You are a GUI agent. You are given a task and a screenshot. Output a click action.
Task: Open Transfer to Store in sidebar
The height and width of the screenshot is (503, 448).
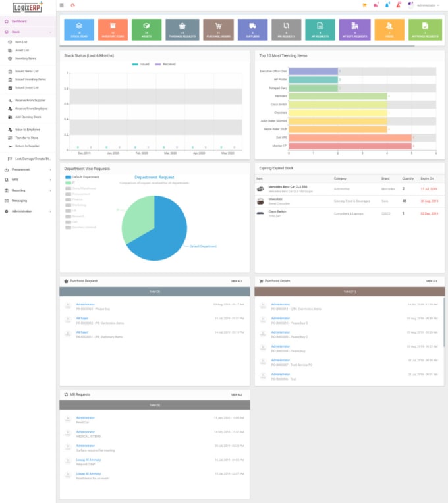[26, 138]
